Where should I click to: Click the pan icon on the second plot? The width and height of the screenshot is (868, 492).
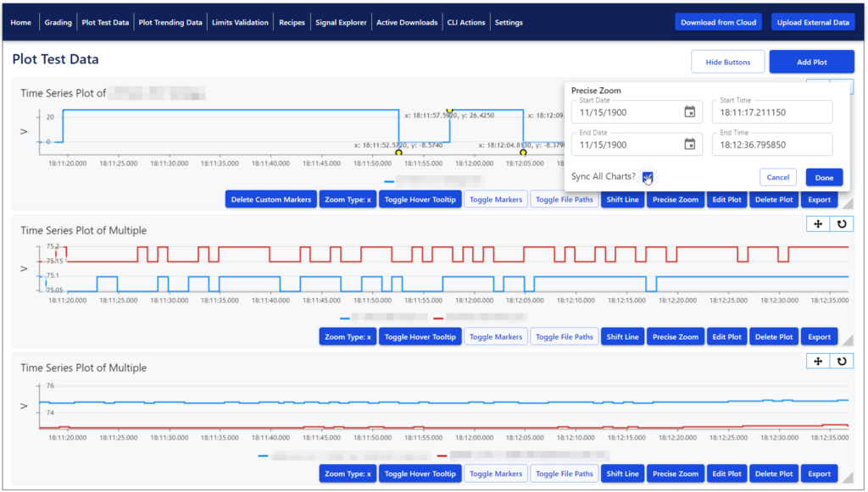(x=818, y=224)
